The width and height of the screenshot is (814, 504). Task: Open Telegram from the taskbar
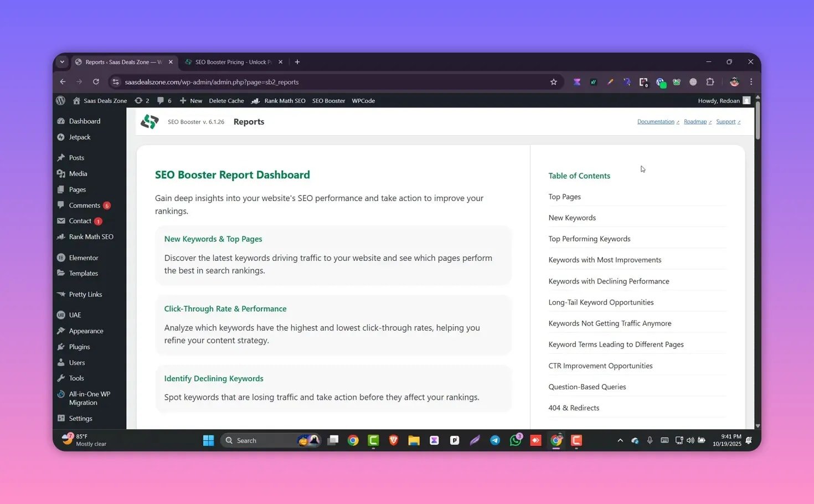(x=495, y=440)
